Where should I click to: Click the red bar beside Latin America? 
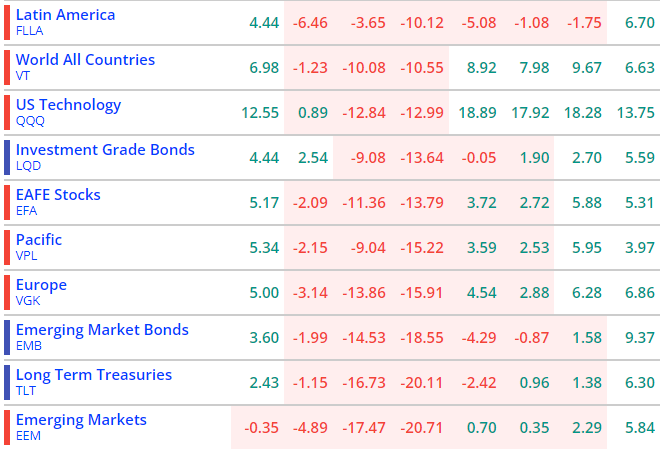(8, 22)
